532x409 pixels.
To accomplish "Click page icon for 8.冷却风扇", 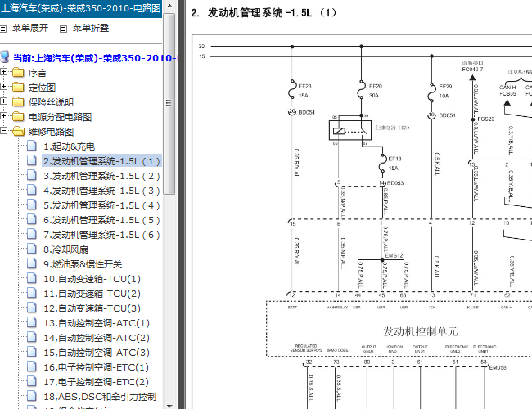I will [x=32, y=249].
